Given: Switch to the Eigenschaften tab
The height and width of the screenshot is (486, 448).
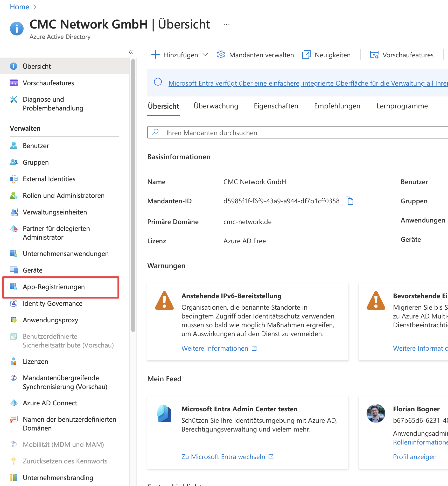Looking at the screenshot, I should 276,106.
